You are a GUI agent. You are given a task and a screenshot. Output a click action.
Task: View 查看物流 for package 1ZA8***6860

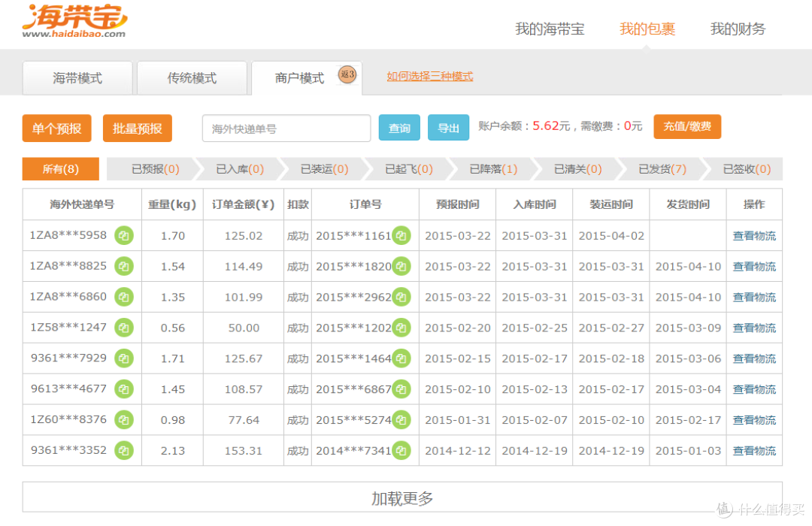[754, 297]
